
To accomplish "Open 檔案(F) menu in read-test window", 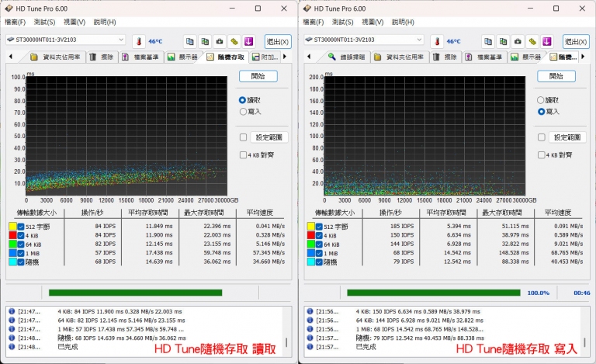I will 16,22.
